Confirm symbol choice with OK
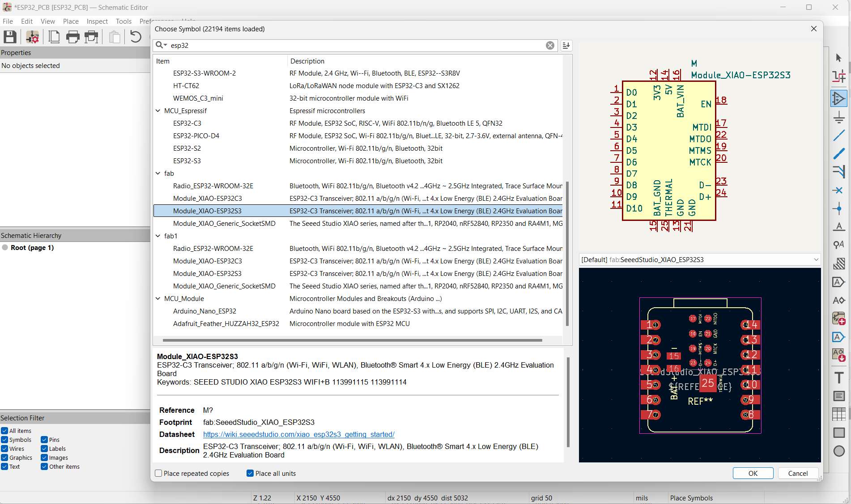Viewport: 851px width, 504px height. point(753,473)
